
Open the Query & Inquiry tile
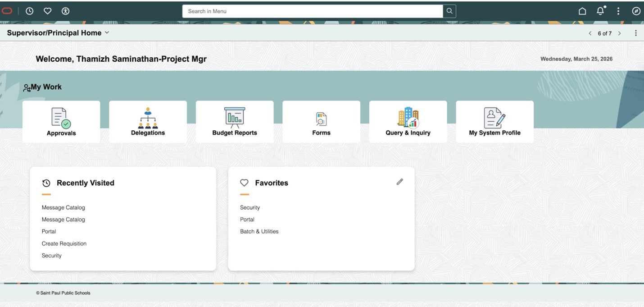point(408,122)
